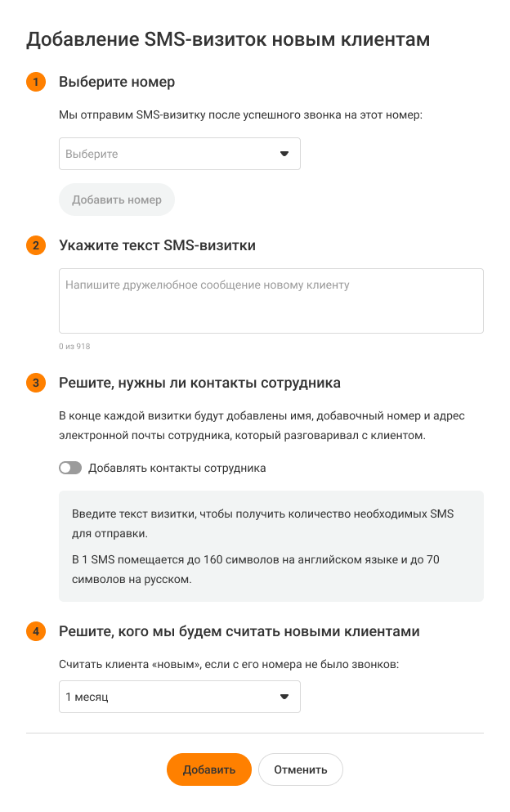Click the orange step 2 badge
This screenshot has height=812, width=510.
click(36, 245)
